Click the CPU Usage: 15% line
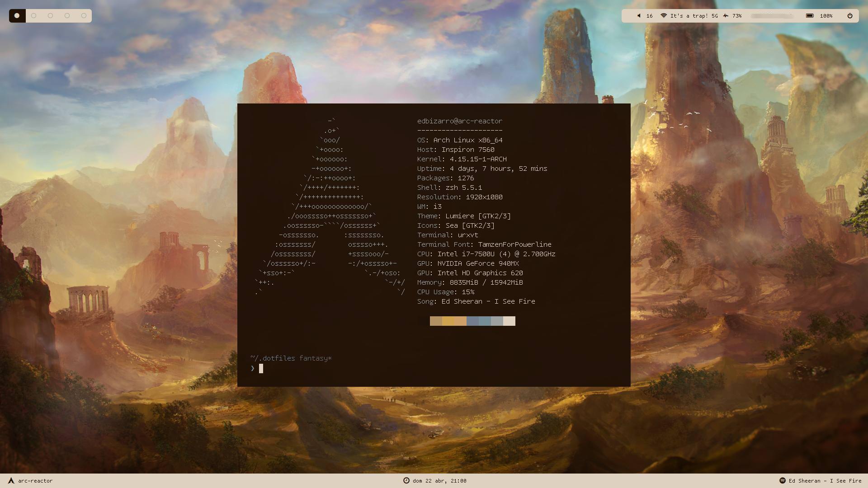 (x=446, y=292)
